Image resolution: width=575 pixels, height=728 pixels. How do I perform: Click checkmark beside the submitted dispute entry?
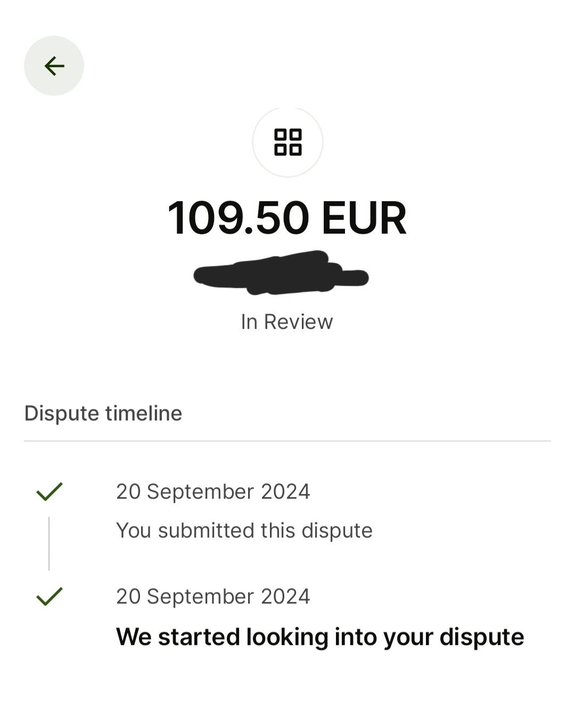[50, 491]
